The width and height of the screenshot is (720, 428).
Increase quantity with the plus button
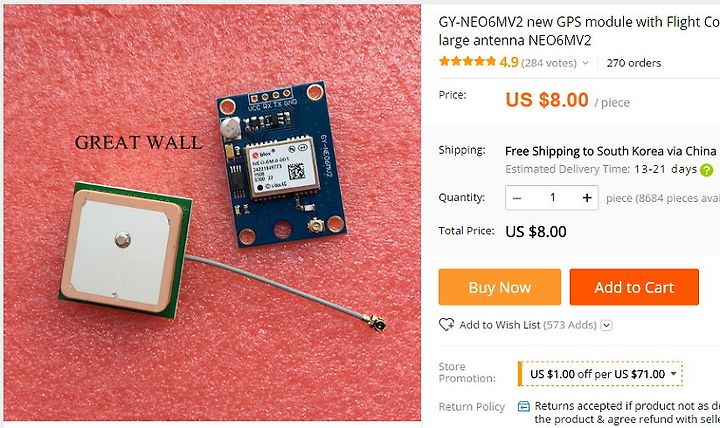click(x=587, y=198)
